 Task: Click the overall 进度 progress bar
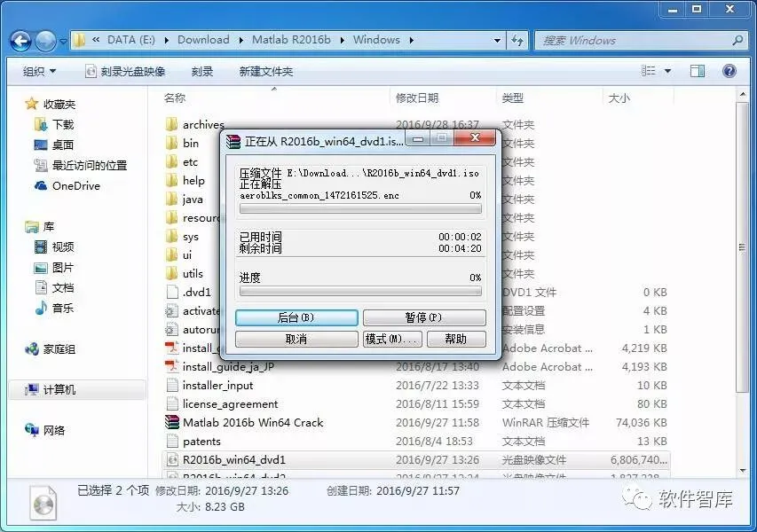(x=360, y=292)
